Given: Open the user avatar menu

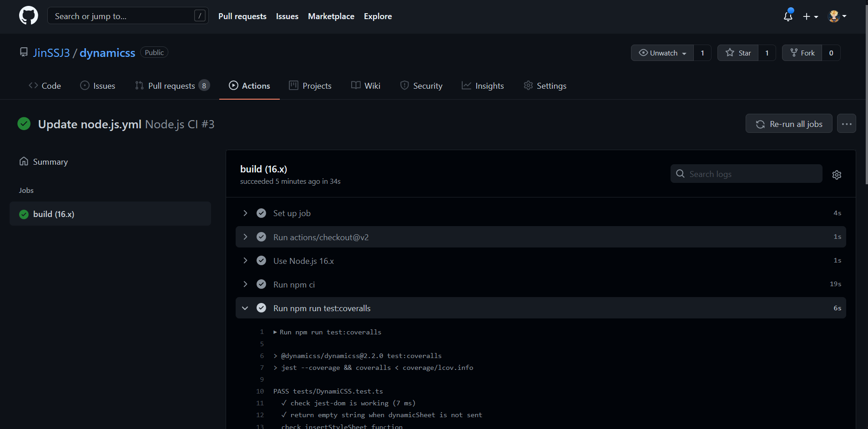Looking at the screenshot, I should pyautogui.click(x=837, y=16).
